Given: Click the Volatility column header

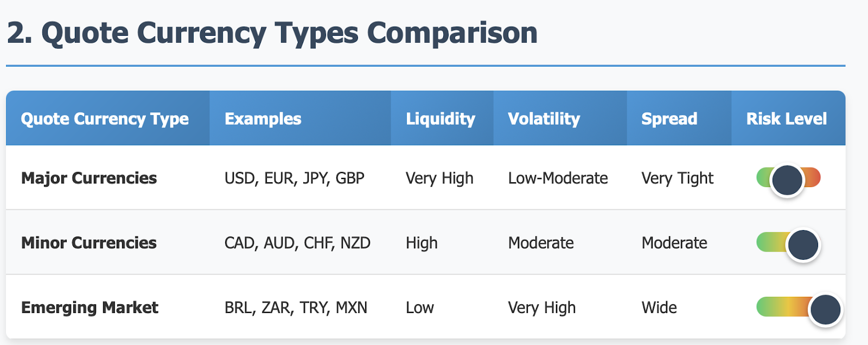Looking at the screenshot, I should [544, 119].
